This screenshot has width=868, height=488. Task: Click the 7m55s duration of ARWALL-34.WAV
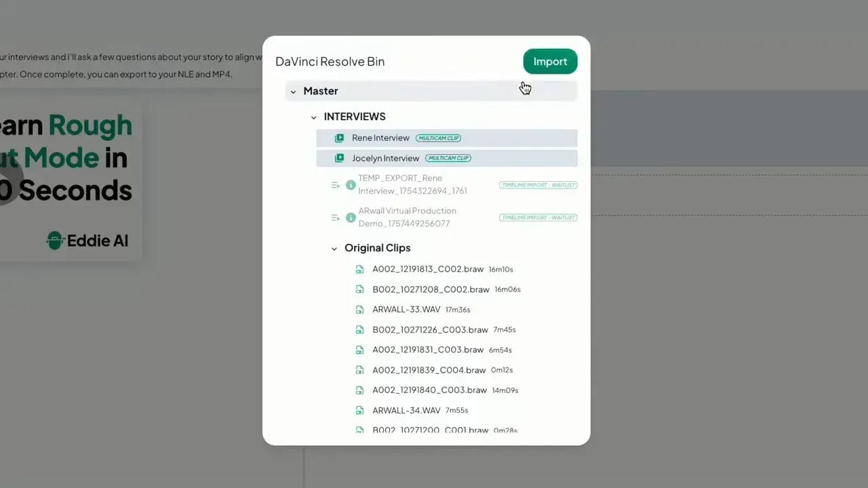(x=456, y=411)
